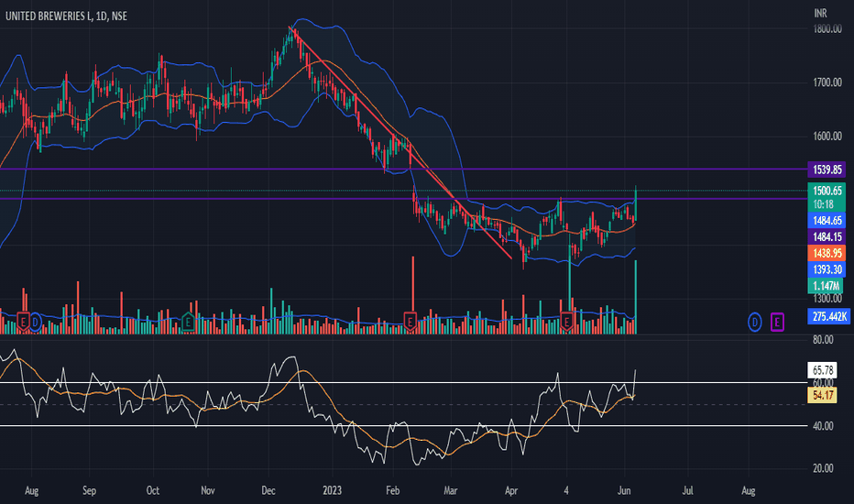Click the Nov label on time axis
This screenshot has height=504, width=854.
207,490
